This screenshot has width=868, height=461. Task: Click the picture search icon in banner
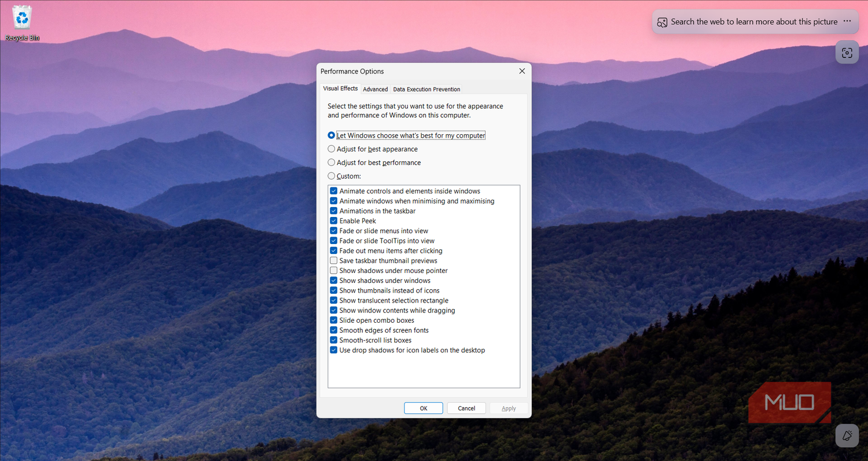coord(662,22)
